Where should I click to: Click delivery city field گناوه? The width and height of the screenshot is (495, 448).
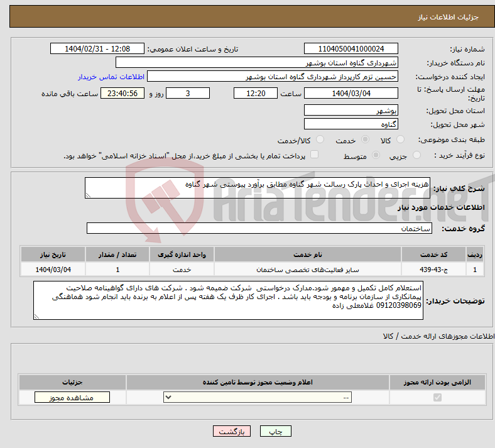(x=351, y=124)
